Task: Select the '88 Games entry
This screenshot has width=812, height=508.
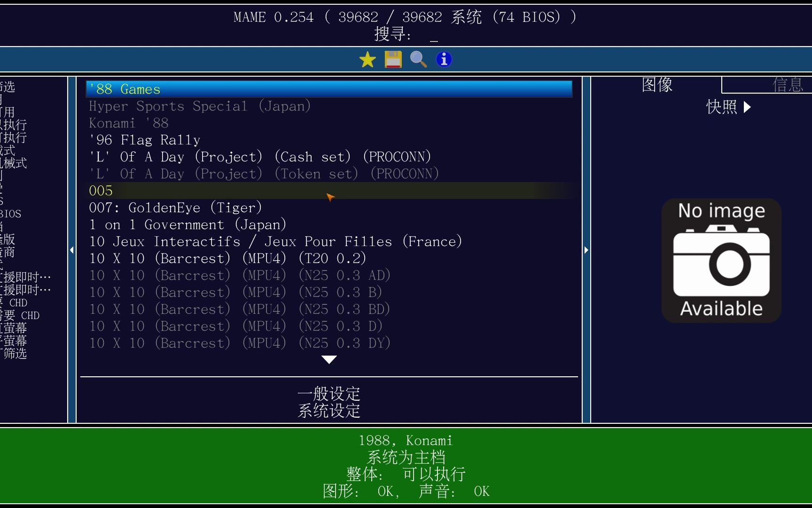Action: pyautogui.click(x=329, y=89)
